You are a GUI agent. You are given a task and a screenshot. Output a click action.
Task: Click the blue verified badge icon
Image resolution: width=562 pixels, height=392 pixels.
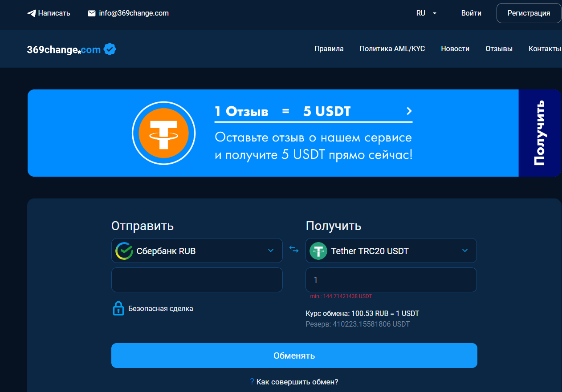click(x=110, y=49)
